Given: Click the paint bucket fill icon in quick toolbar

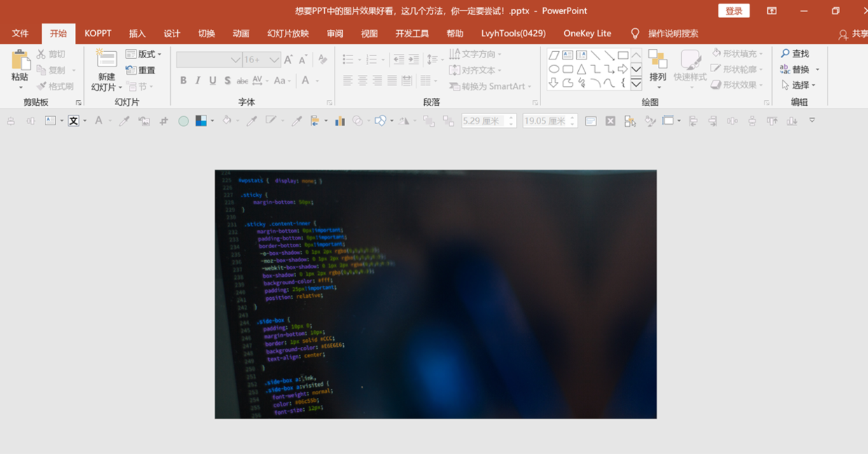Looking at the screenshot, I should 226,121.
